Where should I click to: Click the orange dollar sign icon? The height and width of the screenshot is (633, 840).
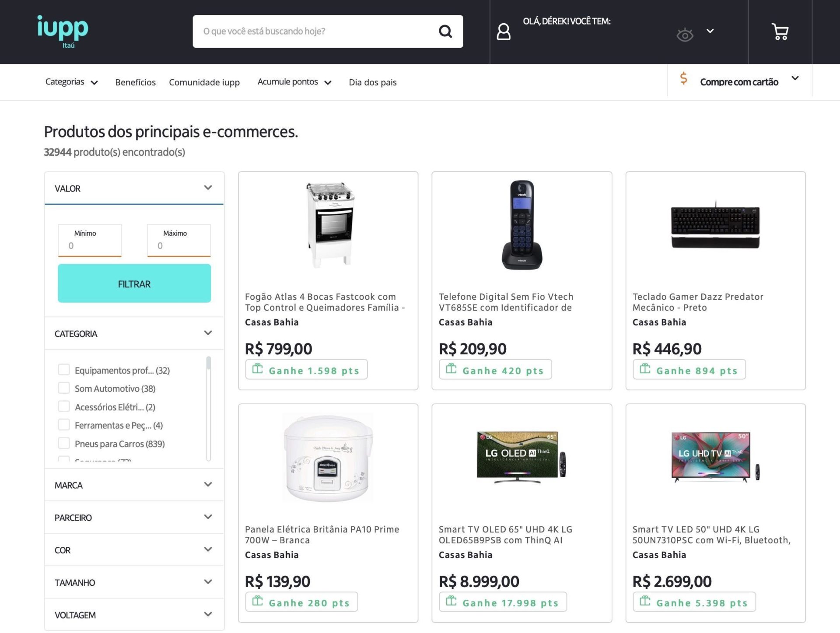click(x=683, y=79)
